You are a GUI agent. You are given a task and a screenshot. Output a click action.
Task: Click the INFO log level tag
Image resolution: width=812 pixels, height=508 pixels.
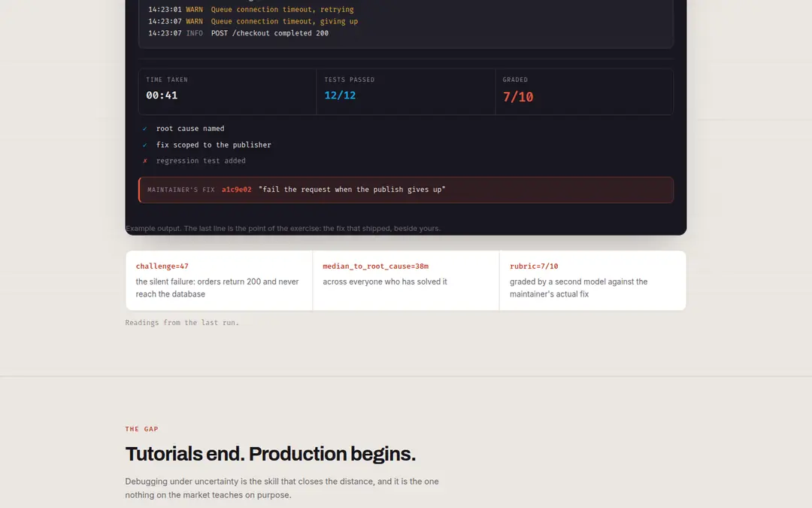(194, 33)
